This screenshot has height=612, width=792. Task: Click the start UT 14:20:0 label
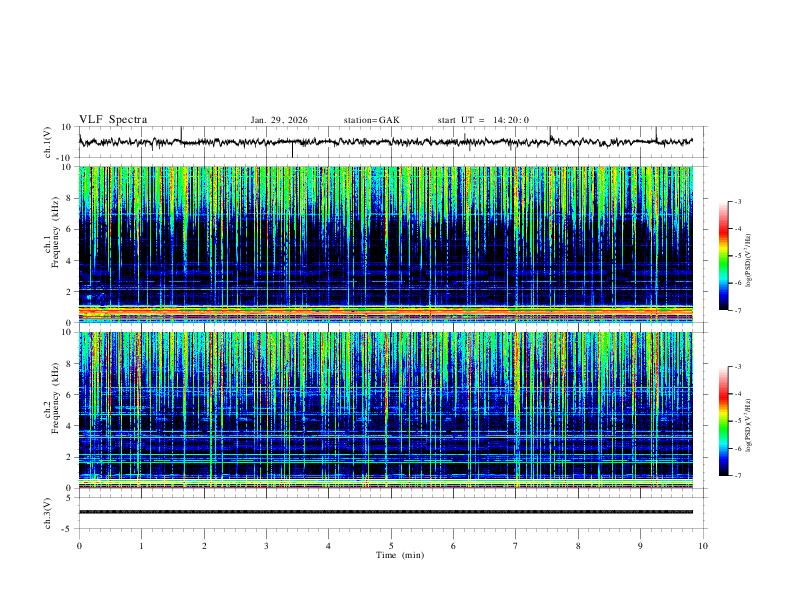tap(483, 120)
